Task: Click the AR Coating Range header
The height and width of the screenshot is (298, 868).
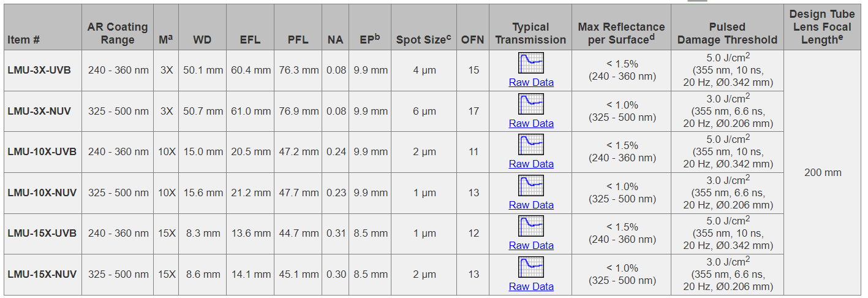Action: [x=118, y=33]
